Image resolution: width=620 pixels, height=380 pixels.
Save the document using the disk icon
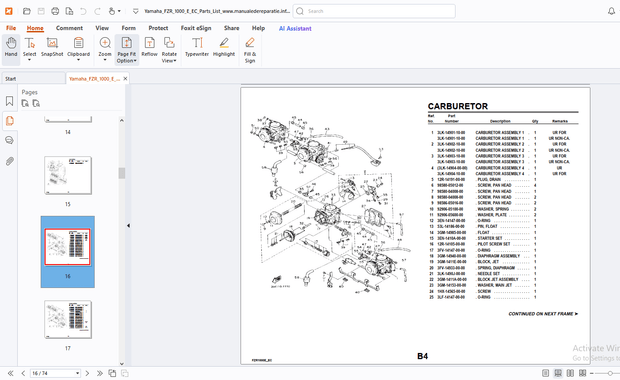pyautogui.click(x=41, y=11)
